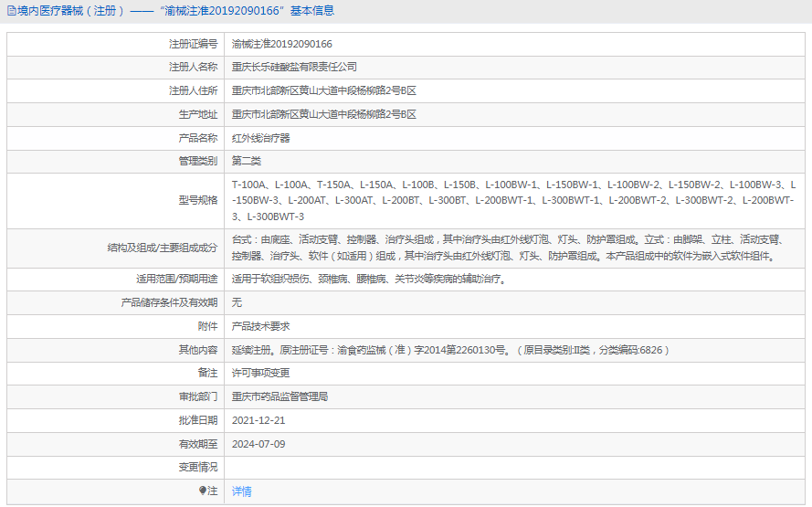Image resolution: width=812 pixels, height=507 pixels.
Task: Select the intended use text 适用于软组织损伤
Action: tap(369, 280)
